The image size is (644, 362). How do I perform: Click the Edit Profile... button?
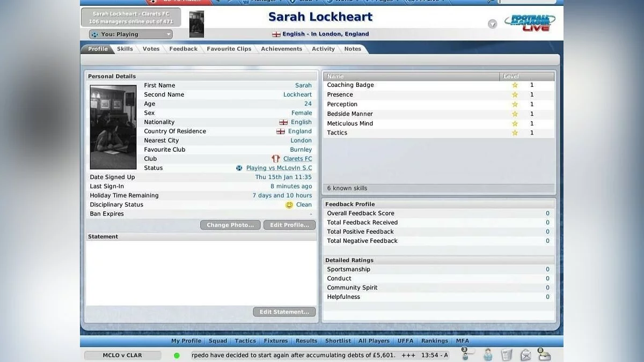[289, 225]
